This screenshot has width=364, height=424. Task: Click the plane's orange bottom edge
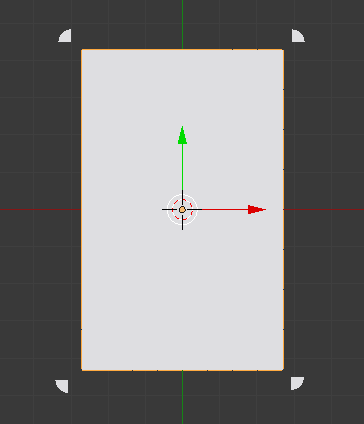pos(183,370)
